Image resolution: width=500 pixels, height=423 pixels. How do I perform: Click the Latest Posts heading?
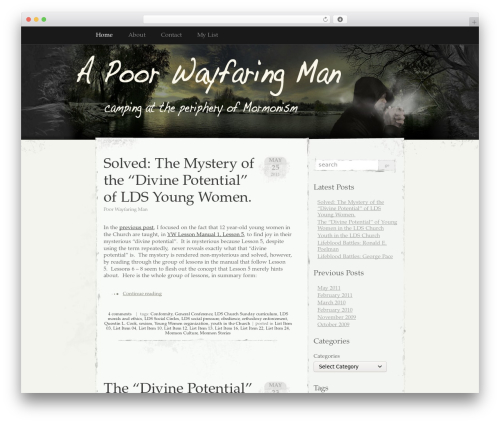(334, 187)
